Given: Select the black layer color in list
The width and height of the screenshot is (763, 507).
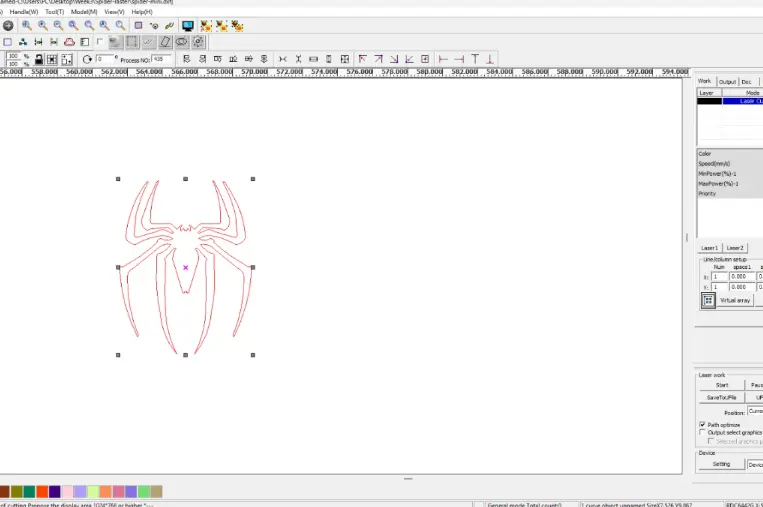Looking at the screenshot, I should click(x=709, y=101).
